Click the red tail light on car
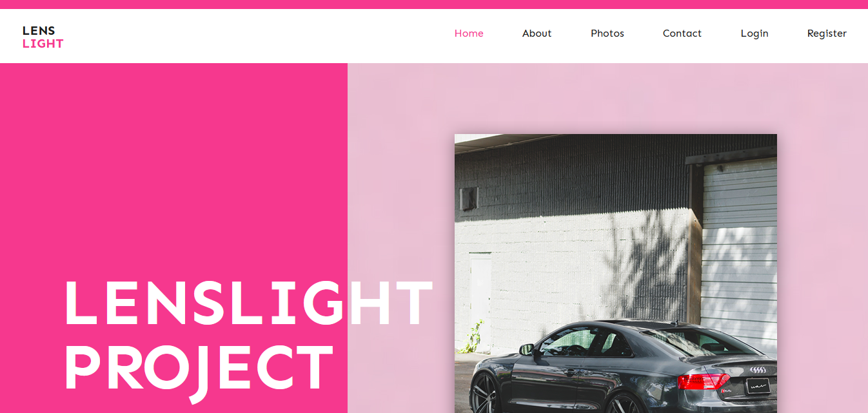Image resolution: width=868 pixels, height=413 pixels. click(702, 381)
